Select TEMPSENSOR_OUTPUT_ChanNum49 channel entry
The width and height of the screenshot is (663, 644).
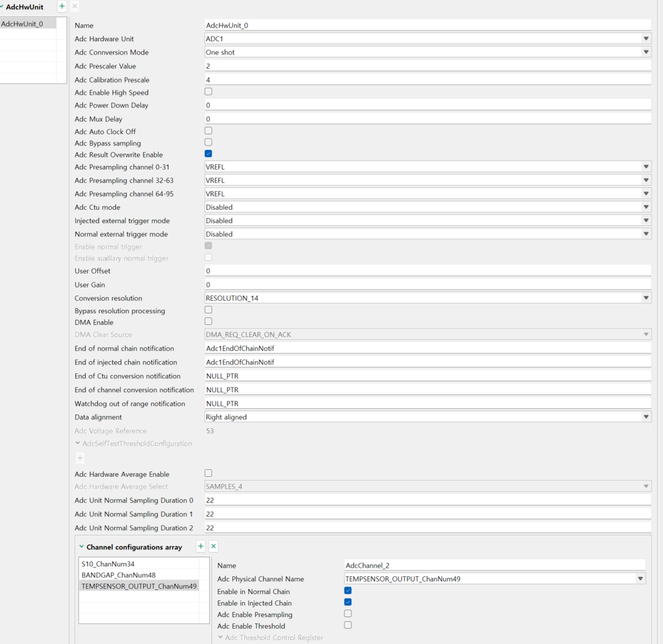[139, 586]
